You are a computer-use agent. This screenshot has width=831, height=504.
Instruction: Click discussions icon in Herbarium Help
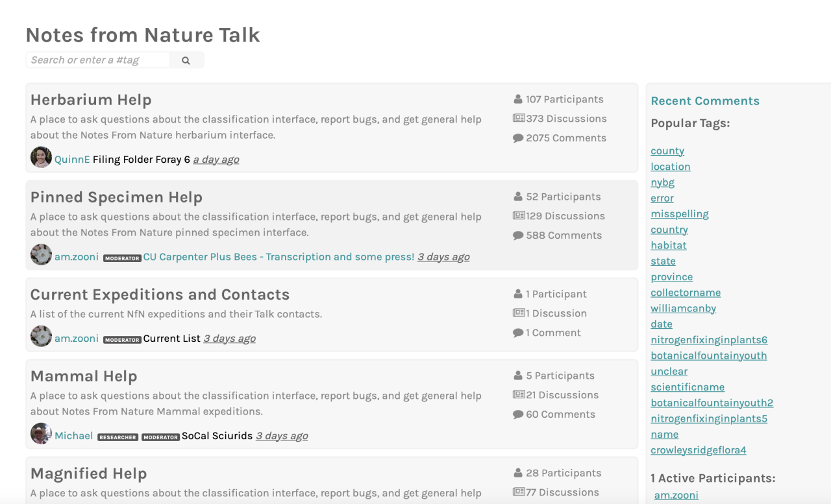519,119
